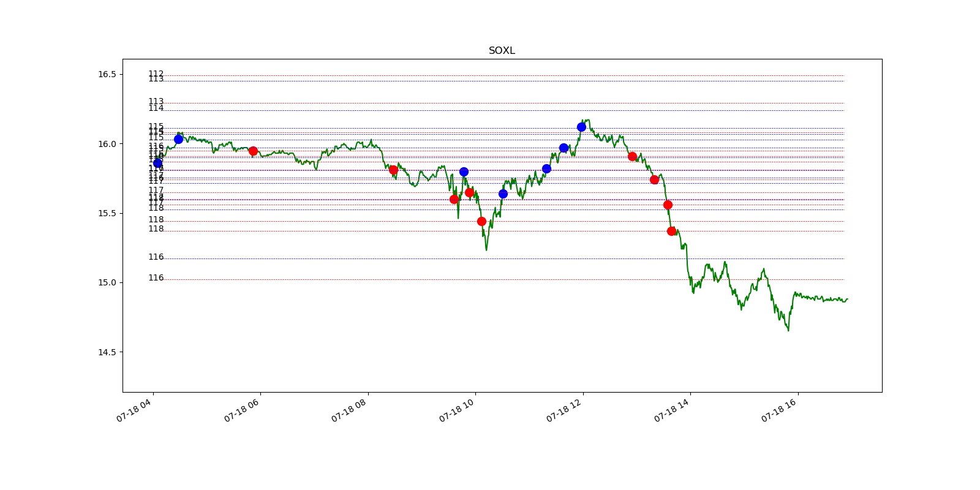Screen dimensions: 980x490
Task: Select the 14.5 y-axis tick label
Action: [x=107, y=352]
